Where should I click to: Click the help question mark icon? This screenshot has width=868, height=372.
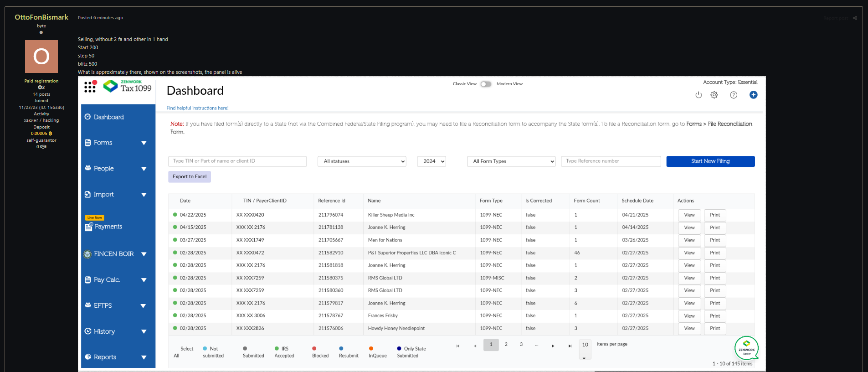coord(734,95)
